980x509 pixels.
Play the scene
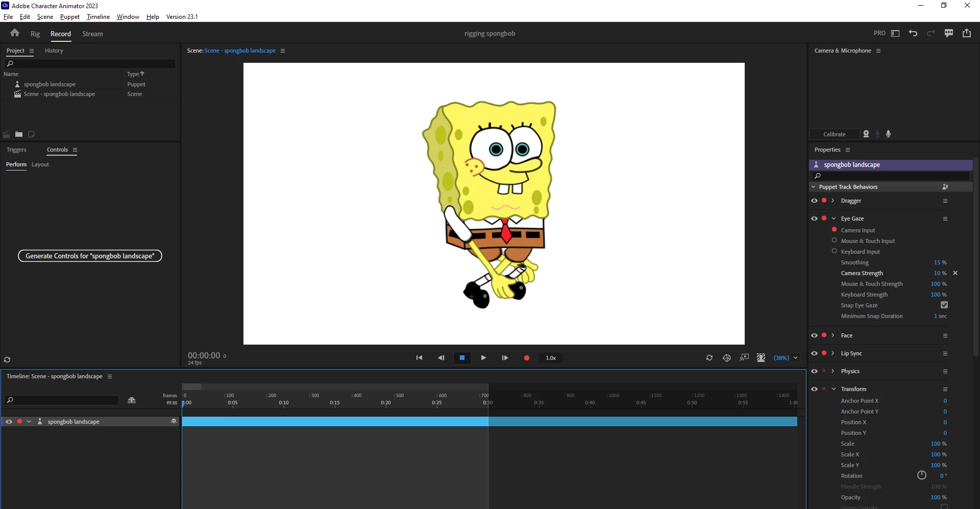(x=483, y=358)
